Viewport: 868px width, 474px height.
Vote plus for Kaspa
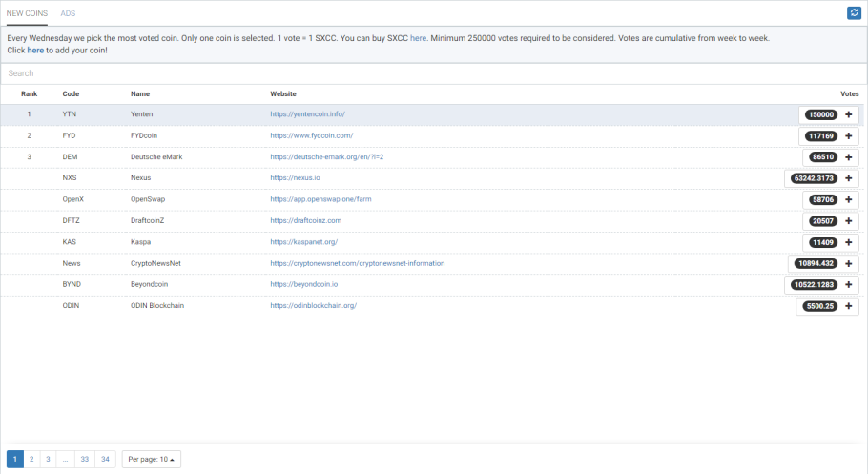click(849, 242)
